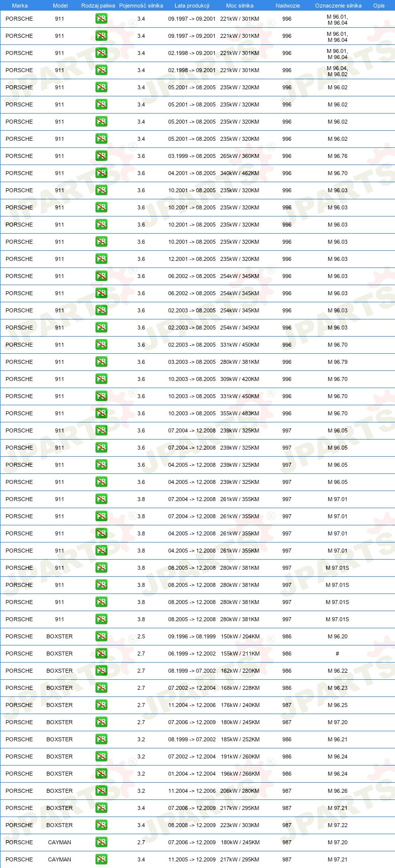This screenshot has height=868, width=395.
Task: Click the Pojemność silnika column header
Action: point(141,6)
